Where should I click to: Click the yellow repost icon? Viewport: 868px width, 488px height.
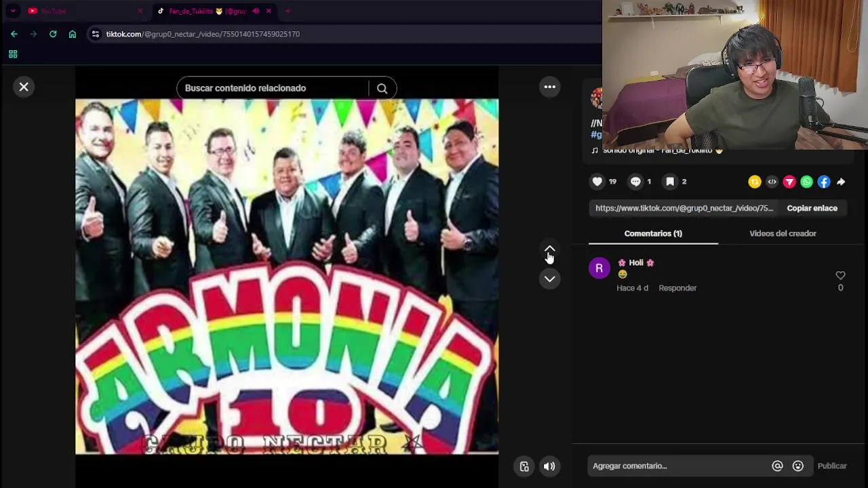click(x=755, y=182)
